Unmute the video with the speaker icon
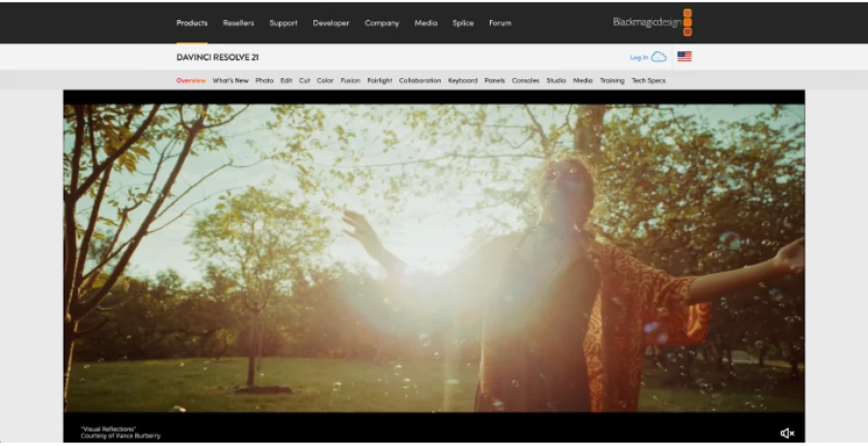868x446 pixels. (x=787, y=432)
